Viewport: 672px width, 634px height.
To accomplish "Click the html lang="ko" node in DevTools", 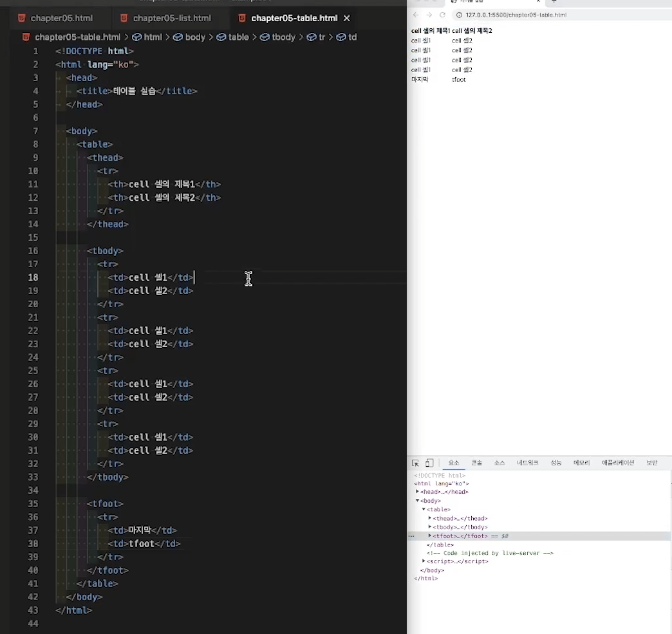I will (441, 483).
